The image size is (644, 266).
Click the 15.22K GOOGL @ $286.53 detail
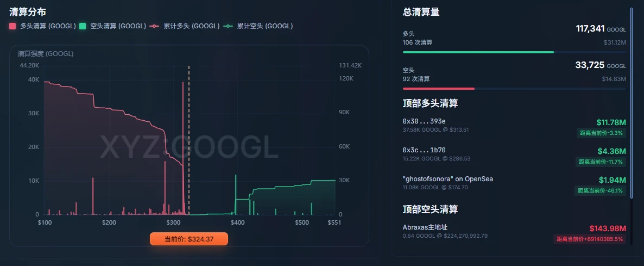[x=437, y=159]
